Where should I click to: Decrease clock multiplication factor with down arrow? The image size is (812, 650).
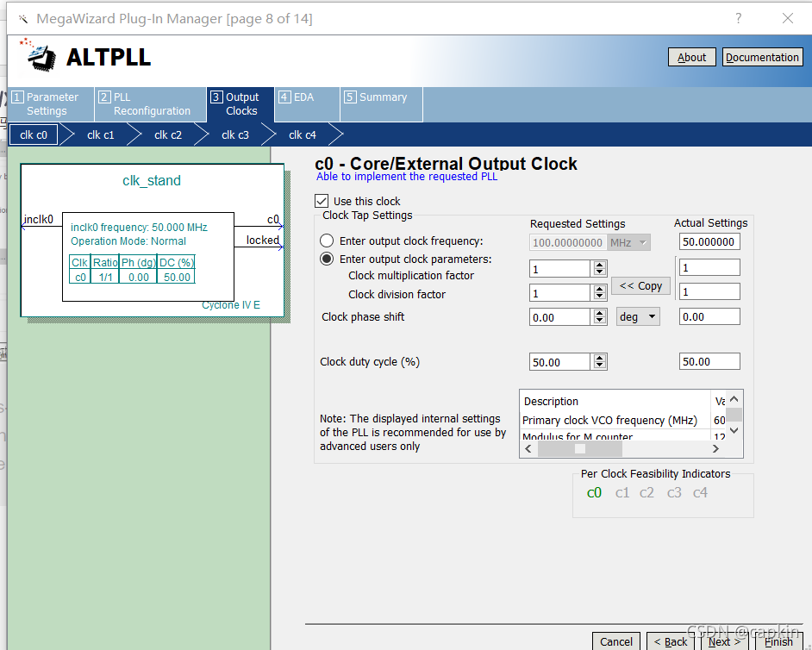(600, 272)
